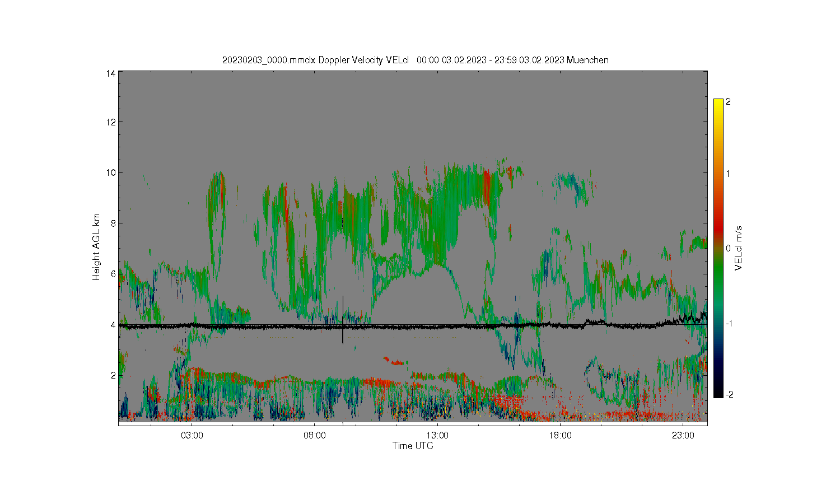The height and width of the screenshot is (504, 840).
Task: Click the black bottom of the colorbar
Action: pyautogui.click(x=718, y=394)
